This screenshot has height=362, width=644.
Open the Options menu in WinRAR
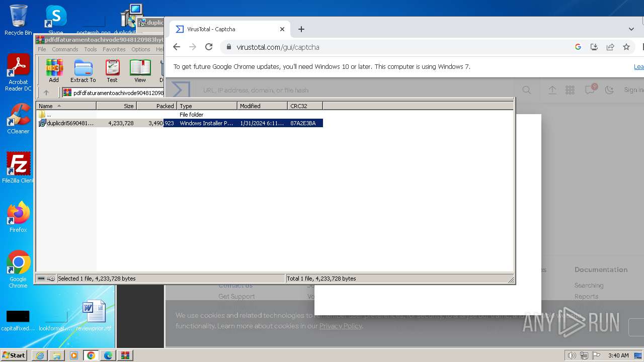141,49
